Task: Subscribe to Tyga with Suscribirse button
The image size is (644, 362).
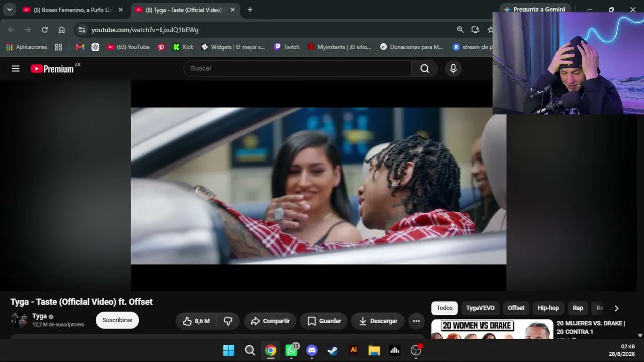Action: tap(117, 320)
